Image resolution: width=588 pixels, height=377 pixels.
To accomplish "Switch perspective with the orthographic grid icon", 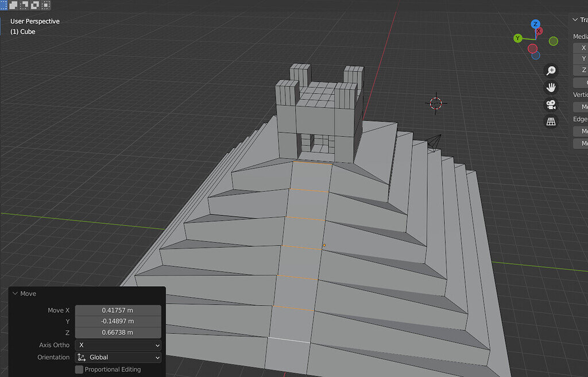I will tap(551, 121).
